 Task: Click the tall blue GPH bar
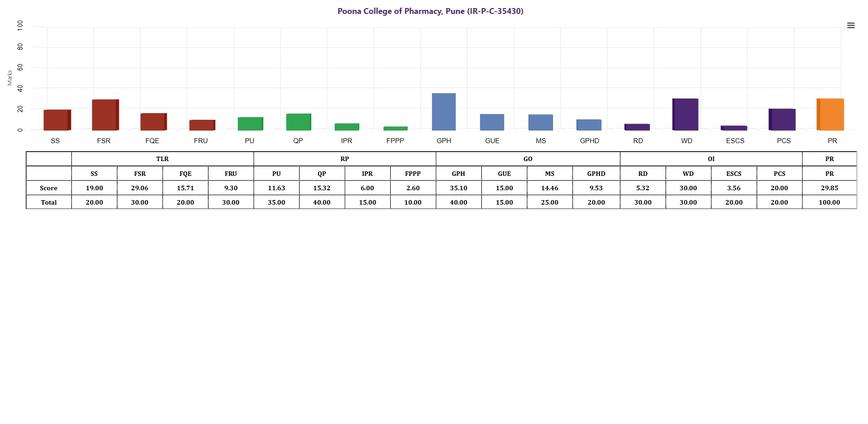[444, 112]
